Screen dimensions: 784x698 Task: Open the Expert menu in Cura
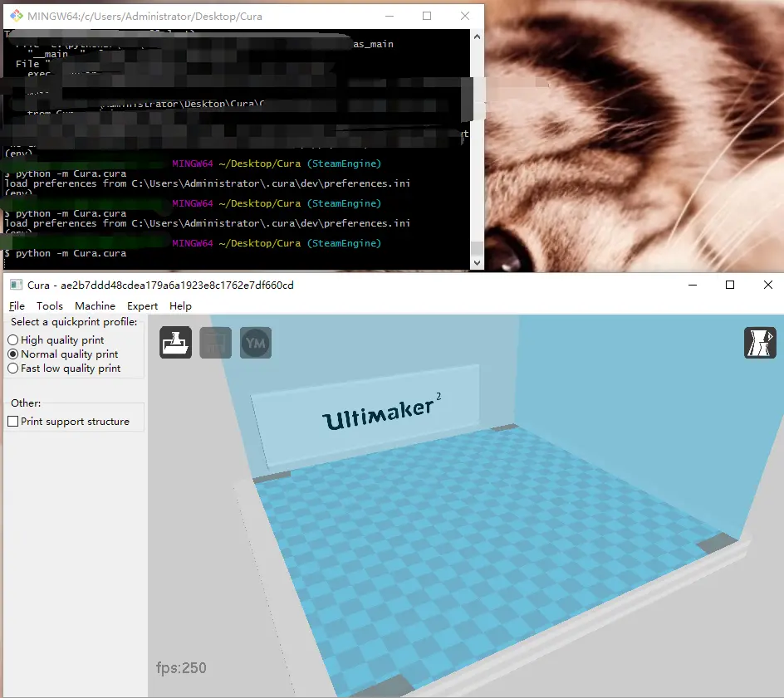142,305
